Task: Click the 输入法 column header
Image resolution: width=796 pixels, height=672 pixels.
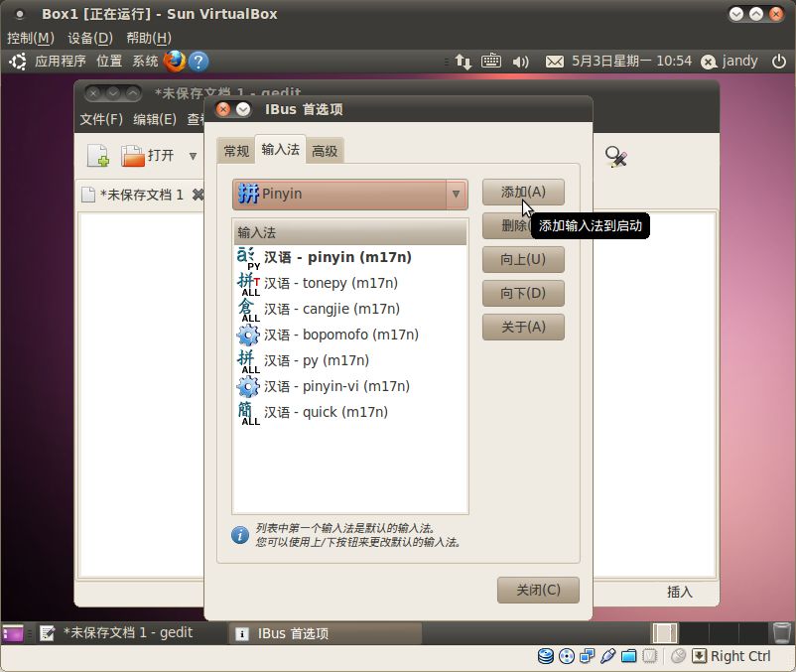Action: click(x=350, y=233)
